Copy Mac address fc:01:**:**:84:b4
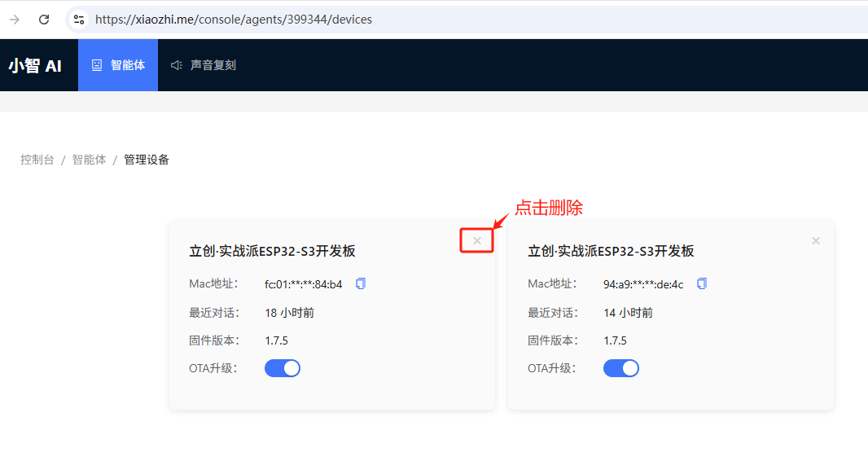Image resolution: width=868 pixels, height=470 pixels. pyautogui.click(x=361, y=283)
